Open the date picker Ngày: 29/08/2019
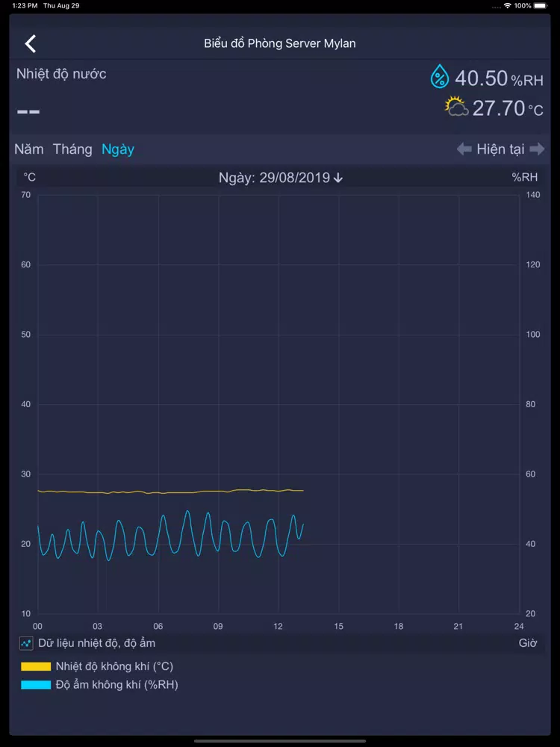The height and width of the screenshot is (747, 560). pos(281,178)
